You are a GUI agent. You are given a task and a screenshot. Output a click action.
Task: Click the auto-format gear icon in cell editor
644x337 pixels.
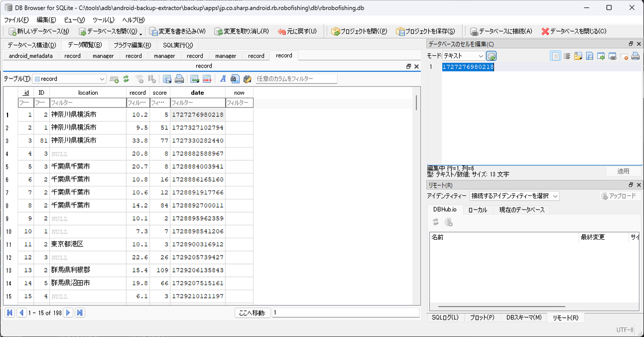(491, 56)
